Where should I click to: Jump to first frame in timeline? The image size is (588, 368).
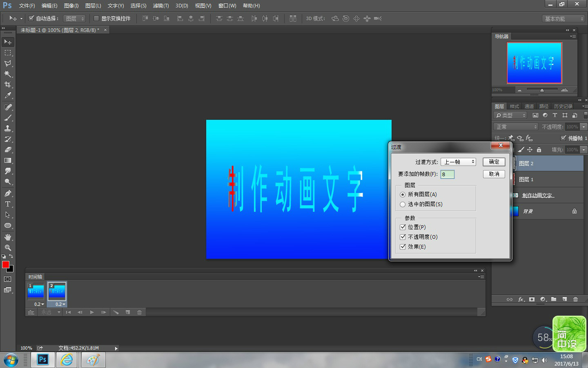(x=68, y=312)
